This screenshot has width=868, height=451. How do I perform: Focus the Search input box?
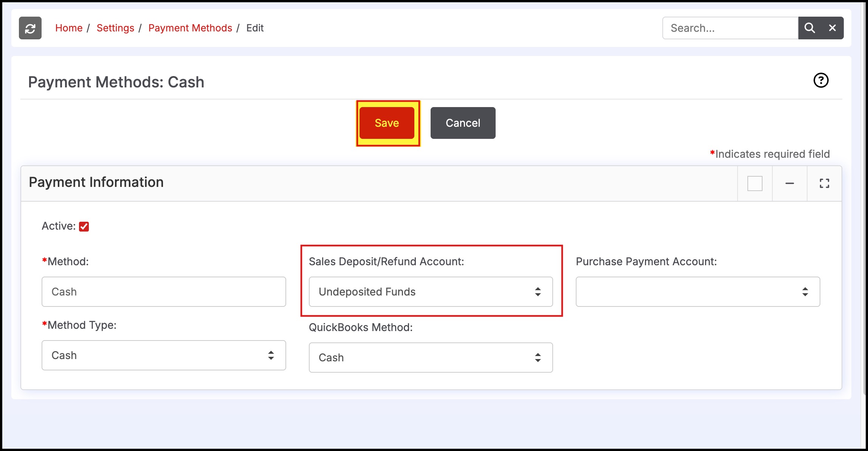tap(730, 28)
